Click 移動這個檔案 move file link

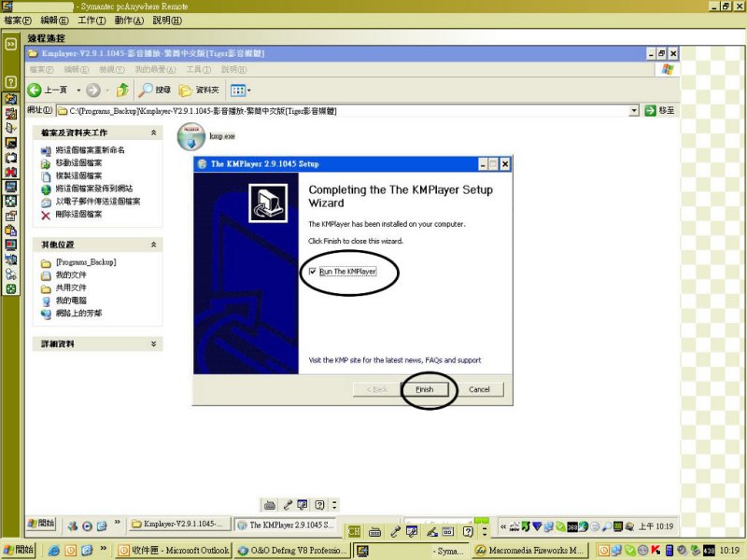coord(78,162)
